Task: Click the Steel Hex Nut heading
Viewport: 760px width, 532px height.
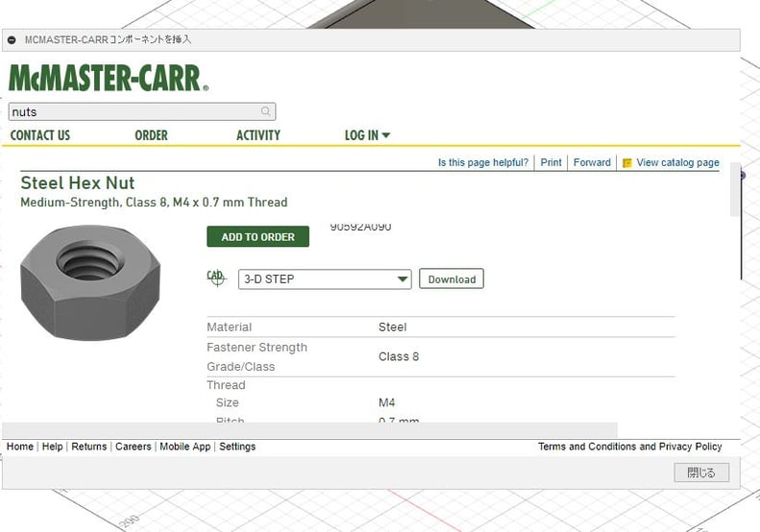Action: 78,183
